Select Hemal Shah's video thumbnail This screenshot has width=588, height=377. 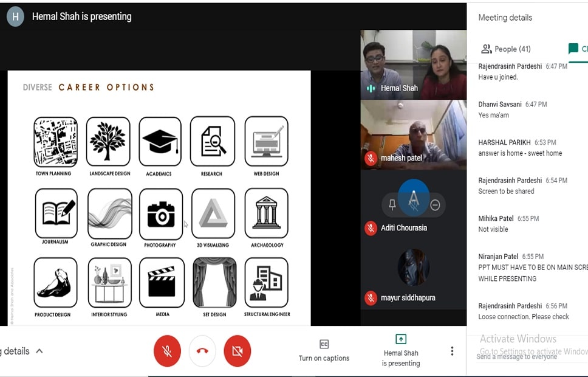click(x=413, y=64)
